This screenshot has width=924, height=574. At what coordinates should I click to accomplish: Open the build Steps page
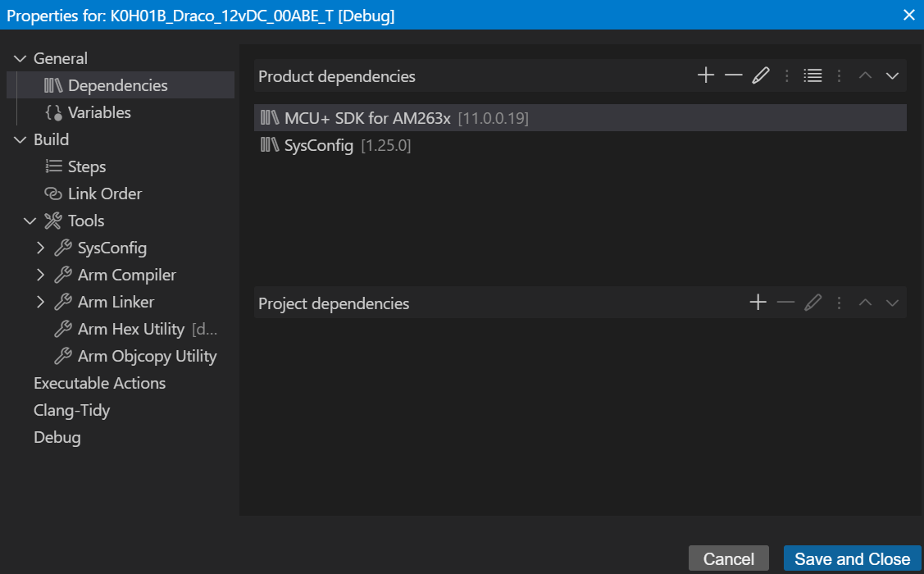click(x=87, y=166)
